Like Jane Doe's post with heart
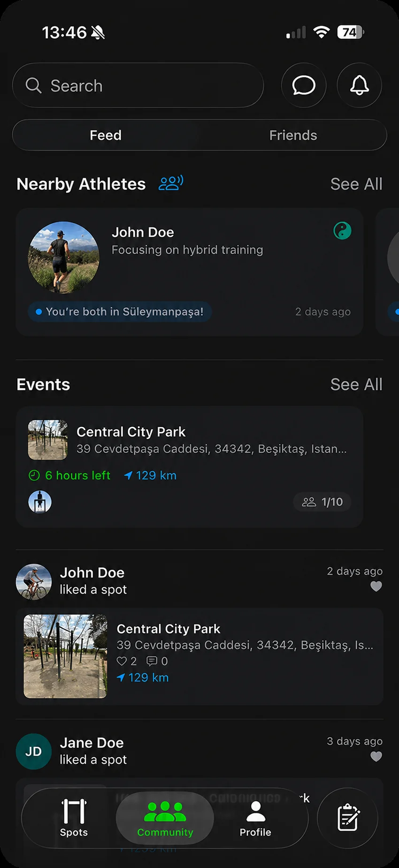 376,756
